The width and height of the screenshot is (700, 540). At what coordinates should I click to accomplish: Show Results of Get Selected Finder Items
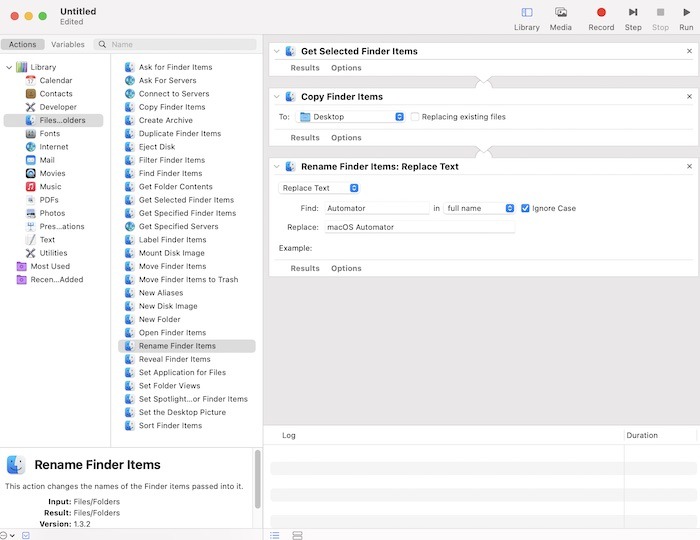pyautogui.click(x=305, y=68)
